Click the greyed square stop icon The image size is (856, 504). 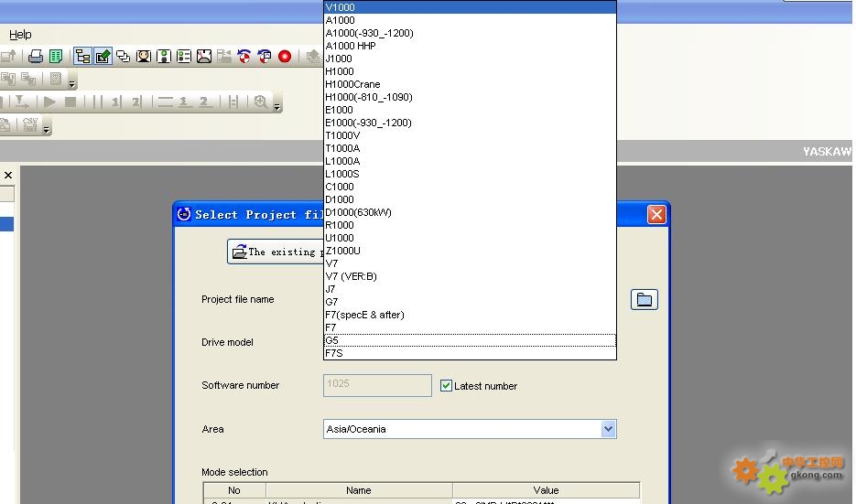click(70, 102)
